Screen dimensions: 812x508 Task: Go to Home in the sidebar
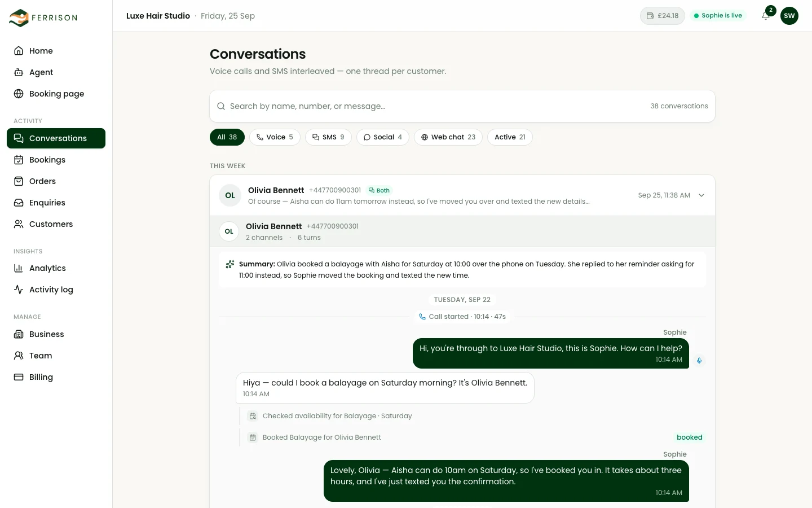[56, 51]
